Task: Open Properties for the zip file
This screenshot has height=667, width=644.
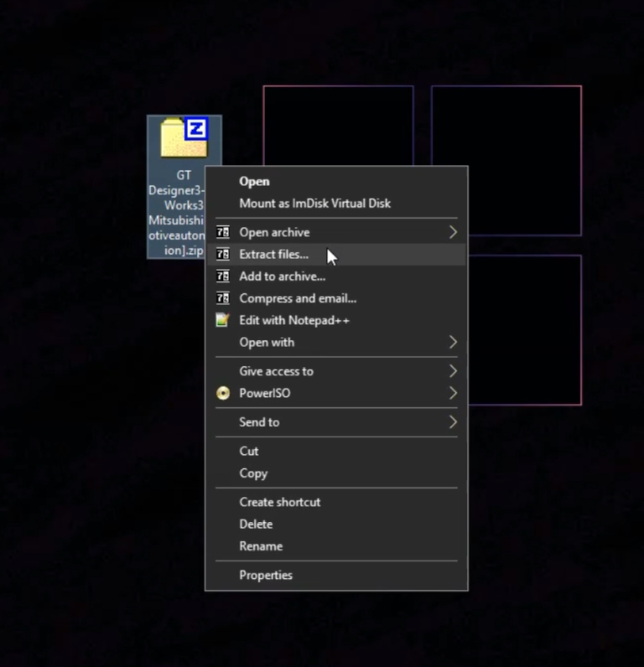Action: pos(266,575)
